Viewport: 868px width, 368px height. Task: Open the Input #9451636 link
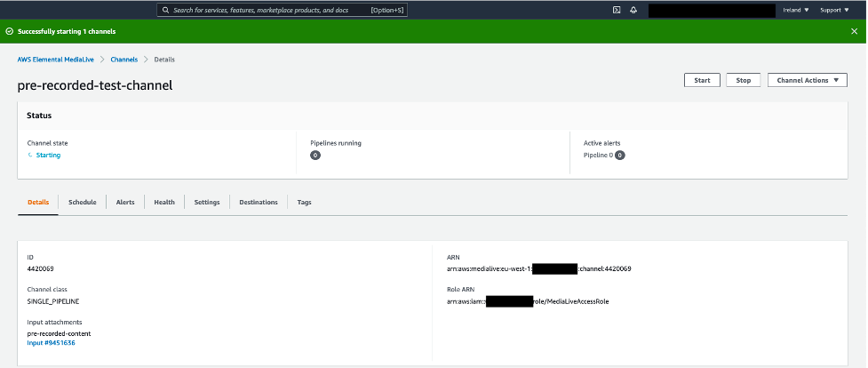pos(51,343)
